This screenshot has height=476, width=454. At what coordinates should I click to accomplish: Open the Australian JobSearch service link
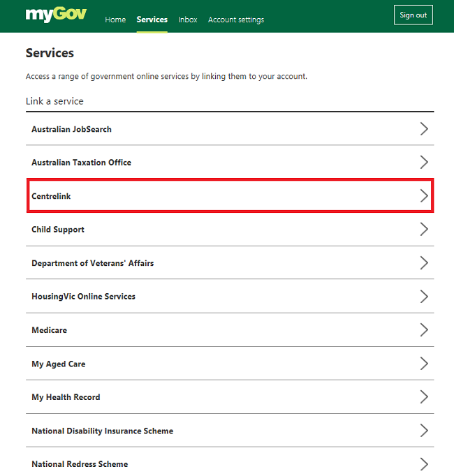tap(230, 128)
